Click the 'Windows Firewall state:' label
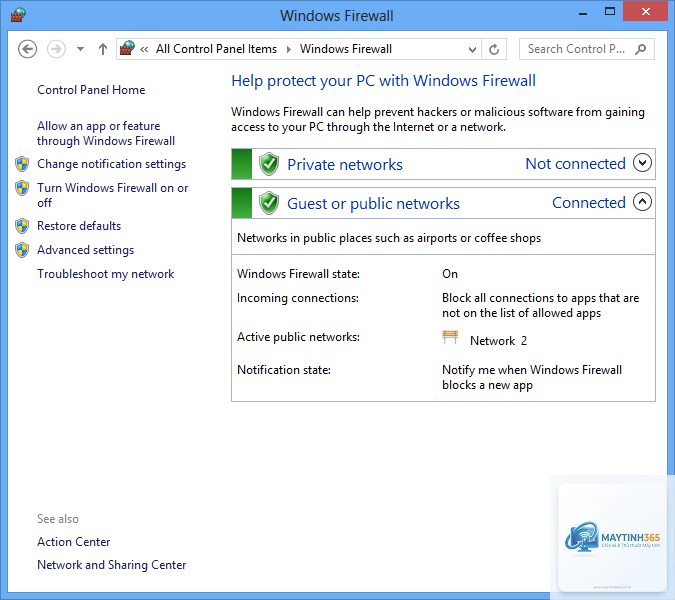 (x=298, y=274)
